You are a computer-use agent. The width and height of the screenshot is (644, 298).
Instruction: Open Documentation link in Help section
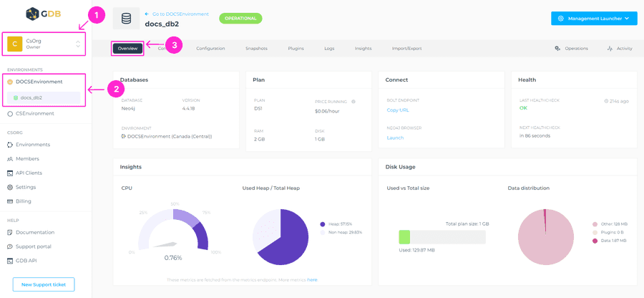(35, 233)
